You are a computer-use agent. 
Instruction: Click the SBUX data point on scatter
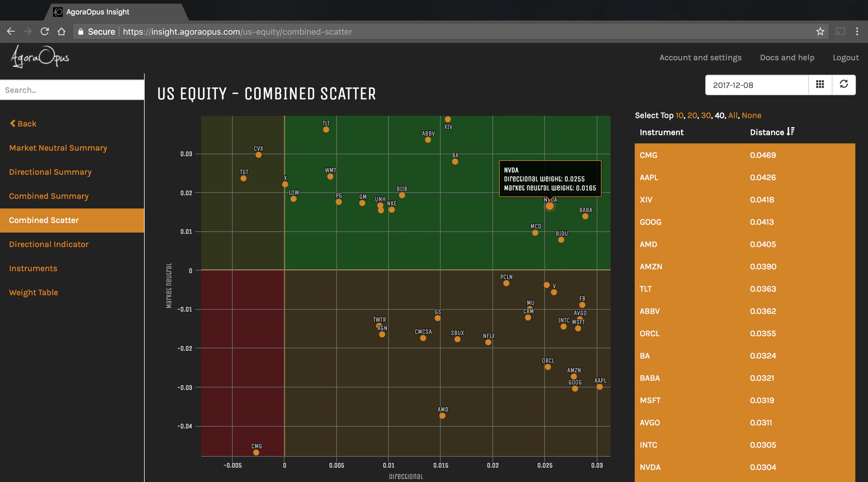(457, 339)
